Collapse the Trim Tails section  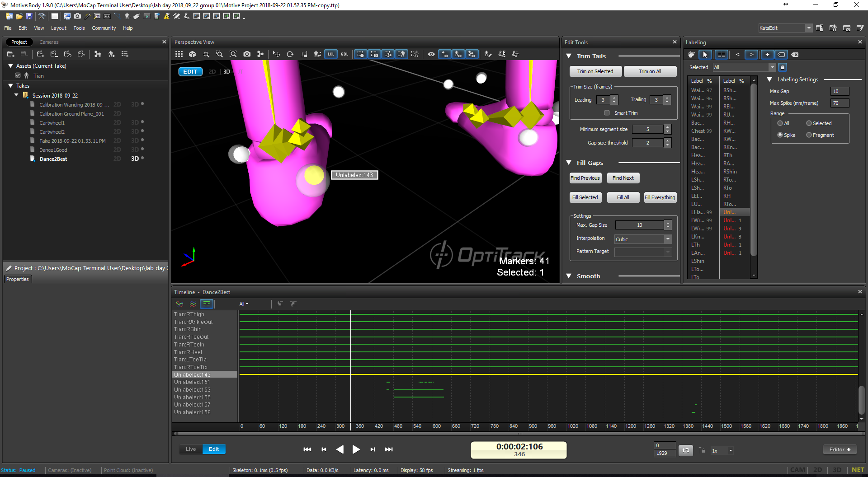569,56
